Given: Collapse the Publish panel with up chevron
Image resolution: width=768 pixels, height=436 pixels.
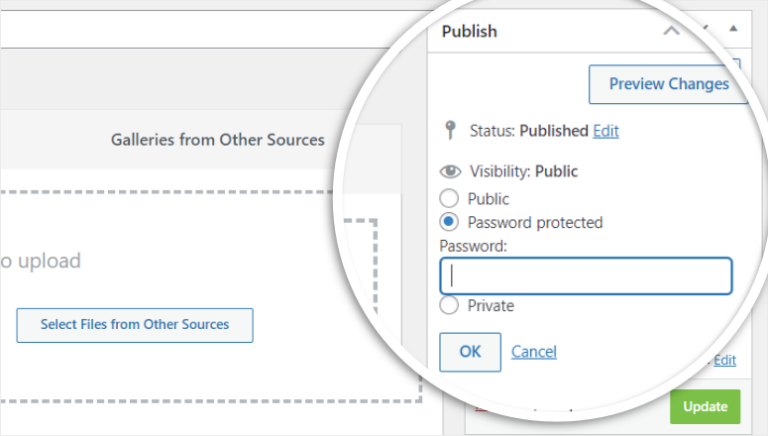Looking at the screenshot, I should 671,31.
